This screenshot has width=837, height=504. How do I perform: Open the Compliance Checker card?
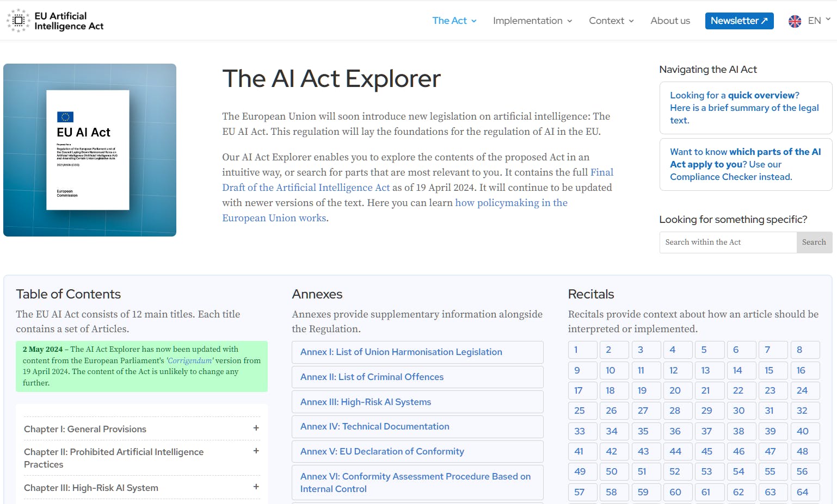coord(746,164)
